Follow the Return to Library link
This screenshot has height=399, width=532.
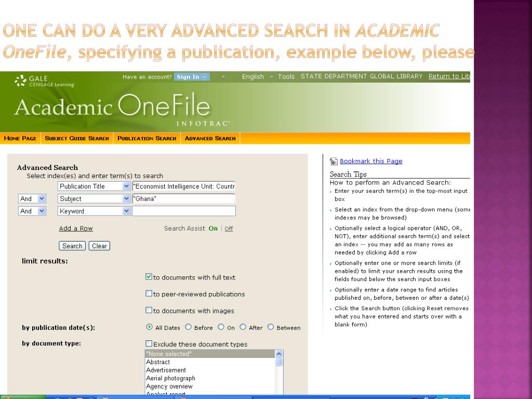[x=449, y=76]
